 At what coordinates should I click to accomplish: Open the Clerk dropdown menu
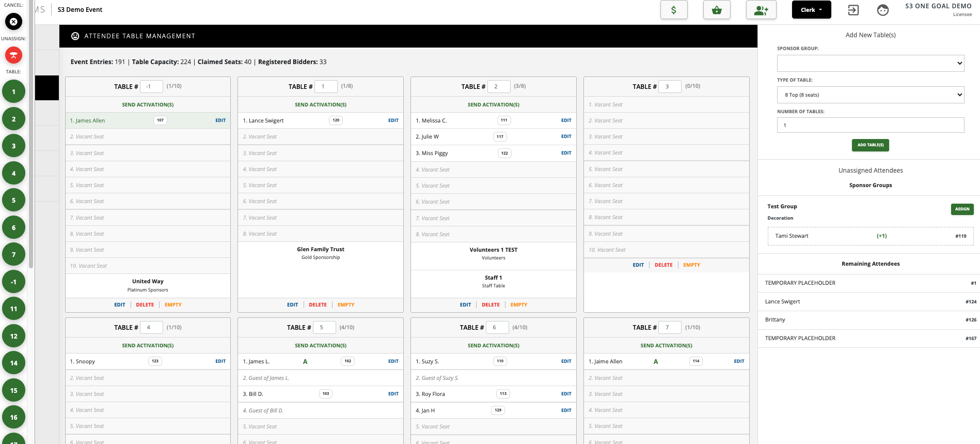[812, 10]
